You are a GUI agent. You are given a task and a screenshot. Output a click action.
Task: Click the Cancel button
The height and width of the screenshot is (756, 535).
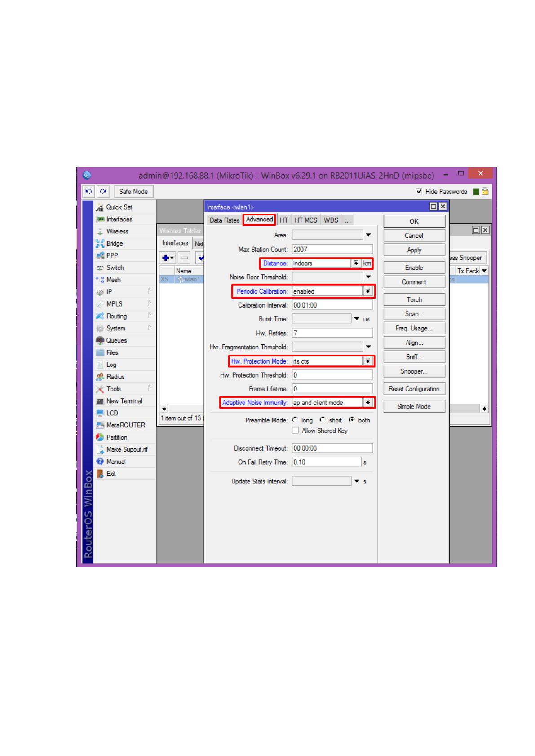click(414, 236)
